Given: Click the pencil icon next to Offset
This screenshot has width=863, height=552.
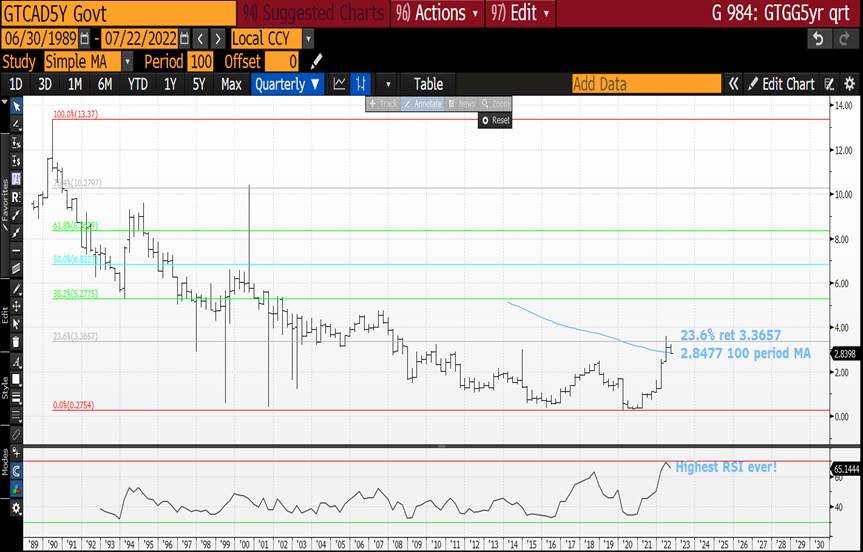Looking at the screenshot, I should point(316,62).
